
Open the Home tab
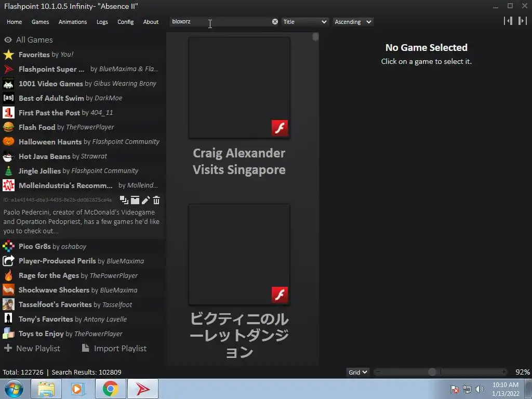[x=14, y=22]
